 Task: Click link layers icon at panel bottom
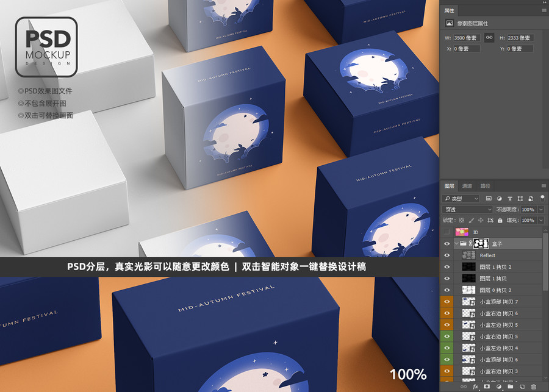click(x=464, y=387)
